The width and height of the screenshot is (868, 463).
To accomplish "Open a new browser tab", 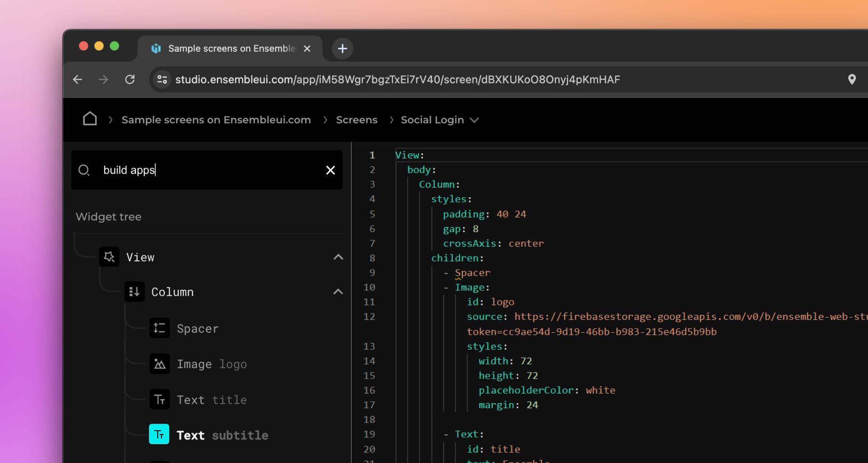I will [342, 49].
